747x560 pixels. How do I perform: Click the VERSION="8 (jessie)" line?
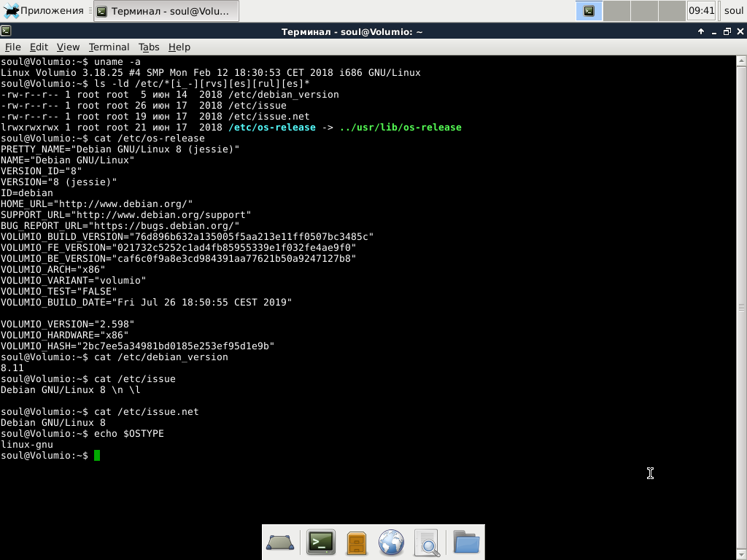(x=58, y=182)
